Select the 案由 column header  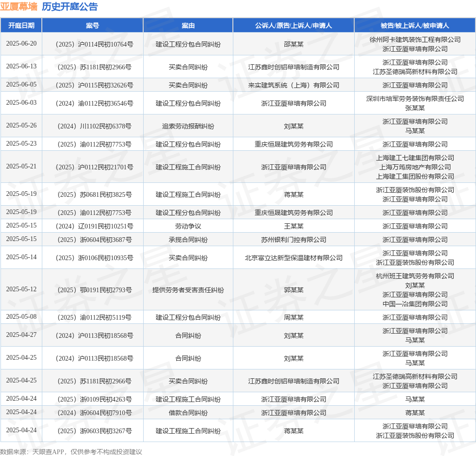[188, 26]
